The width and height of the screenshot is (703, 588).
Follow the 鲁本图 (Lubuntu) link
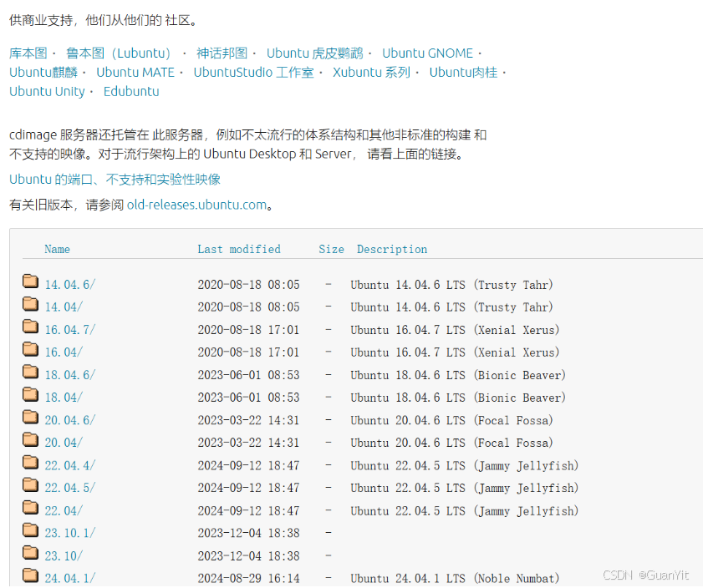(x=119, y=53)
